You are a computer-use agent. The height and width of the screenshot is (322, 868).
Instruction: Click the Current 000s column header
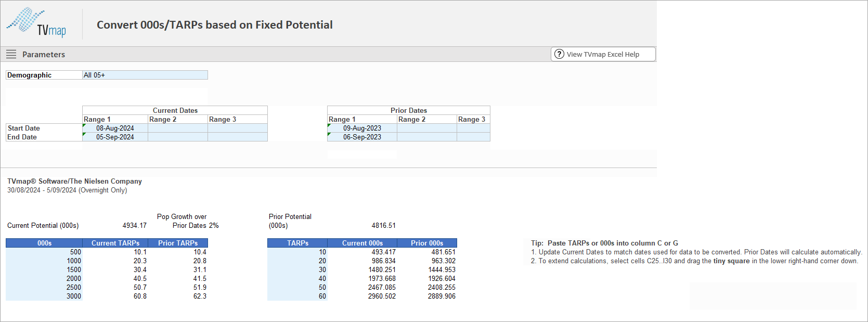[362, 243]
